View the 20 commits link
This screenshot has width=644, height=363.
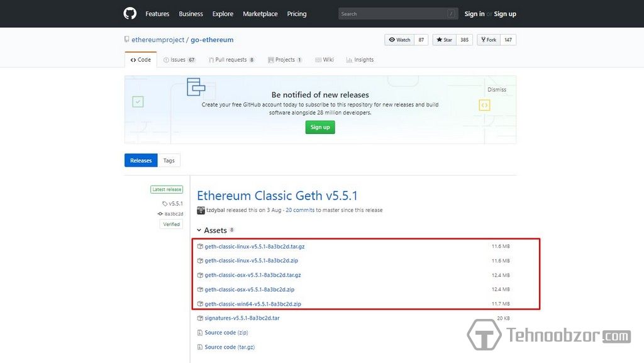click(300, 210)
